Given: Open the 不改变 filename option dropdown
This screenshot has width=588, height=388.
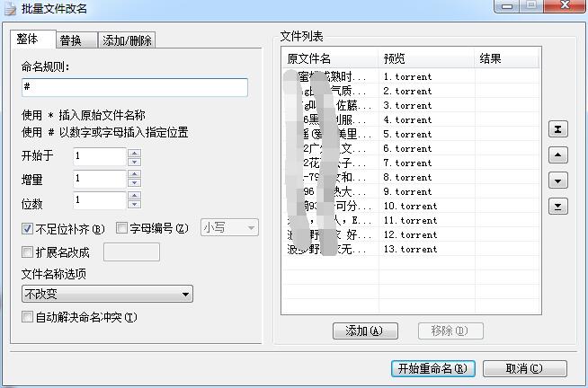Looking at the screenshot, I should 107,294.
